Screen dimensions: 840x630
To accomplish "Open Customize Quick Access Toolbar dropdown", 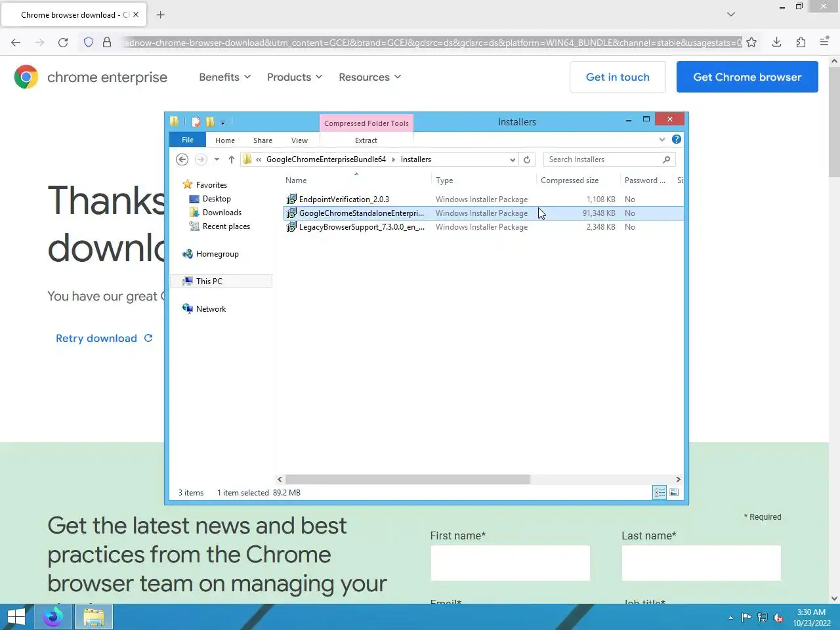I will tap(222, 122).
